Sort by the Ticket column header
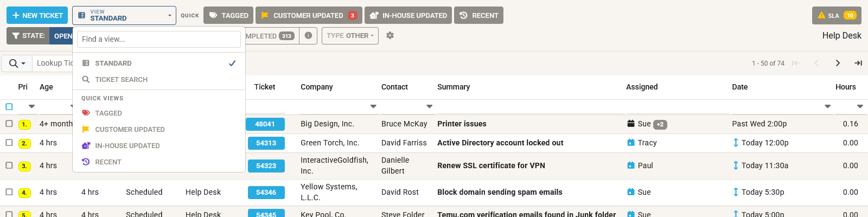 pyautogui.click(x=265, y=87)
